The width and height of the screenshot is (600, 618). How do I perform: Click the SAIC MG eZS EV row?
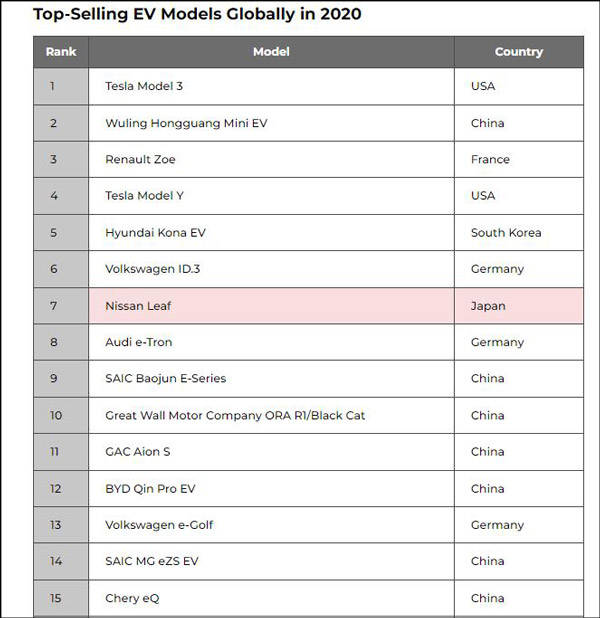click(152, 562)
